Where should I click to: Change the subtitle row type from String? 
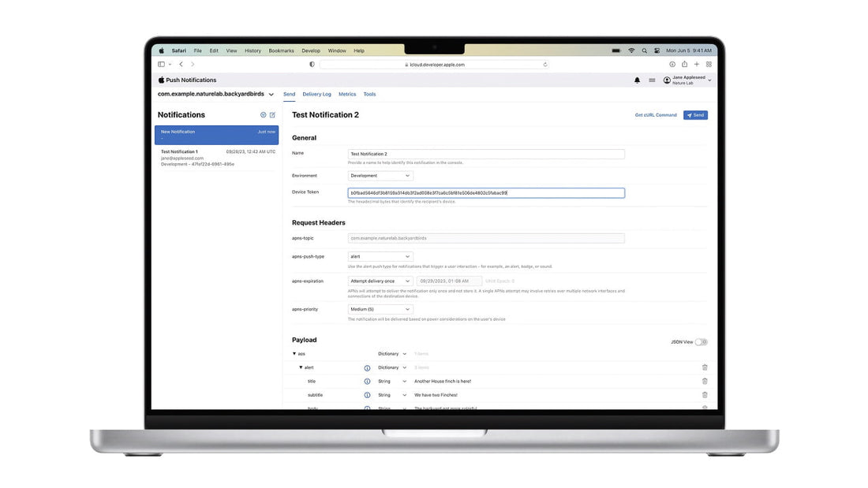(x=392, y=395)
